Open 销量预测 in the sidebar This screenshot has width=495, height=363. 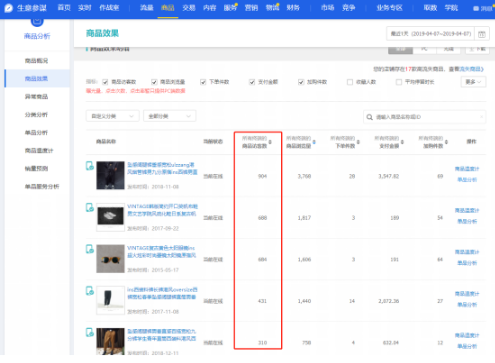click(x=37, y=169)
